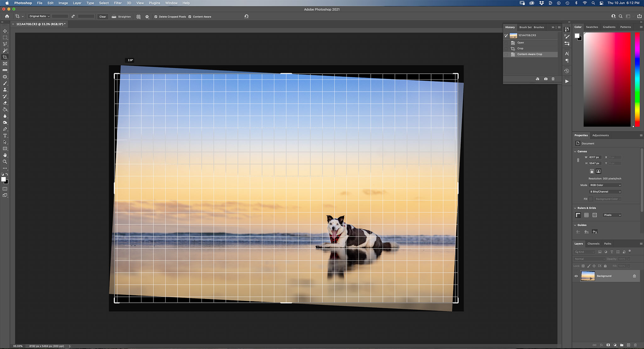Screen dimensions: 644x349
Task: Collapse the Rulers & Grids section
Action: [x=575, y=208]
